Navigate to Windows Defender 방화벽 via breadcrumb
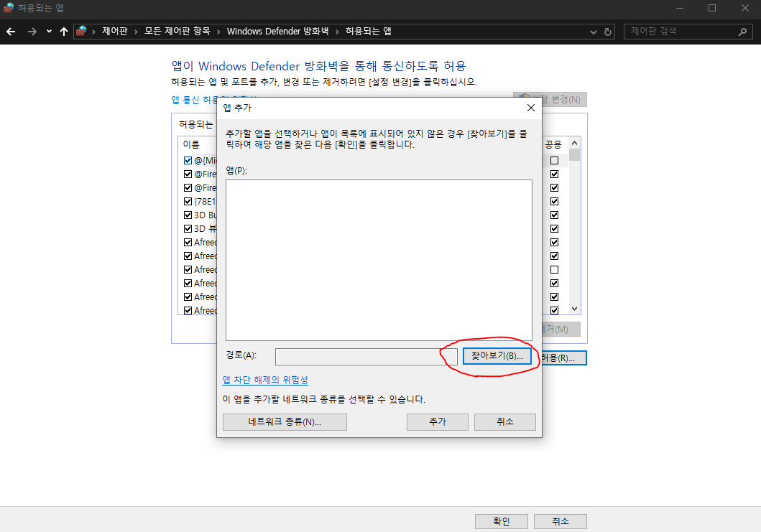Screen dimensions: 761x532 pyautogui.click(x=277, y=31)
